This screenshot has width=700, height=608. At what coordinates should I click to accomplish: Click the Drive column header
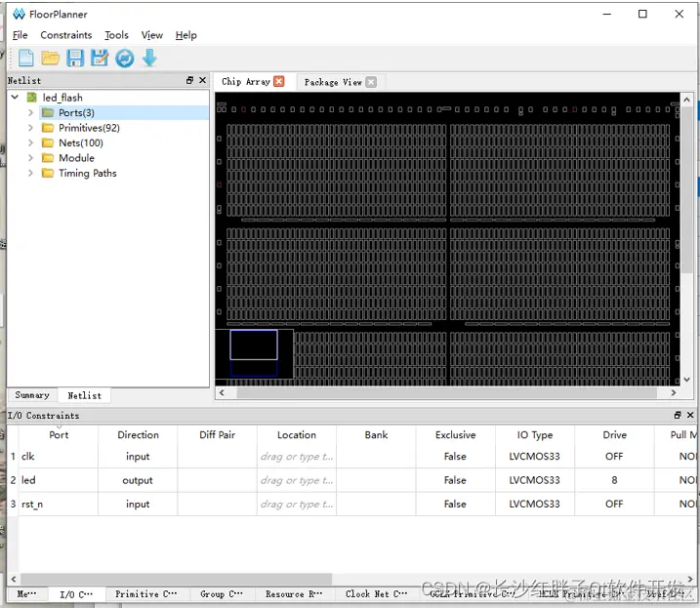pos(614,434)
